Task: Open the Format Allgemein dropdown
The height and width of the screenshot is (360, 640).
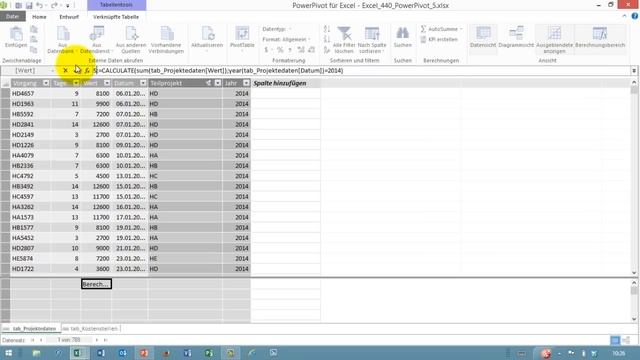Action: 287,40
